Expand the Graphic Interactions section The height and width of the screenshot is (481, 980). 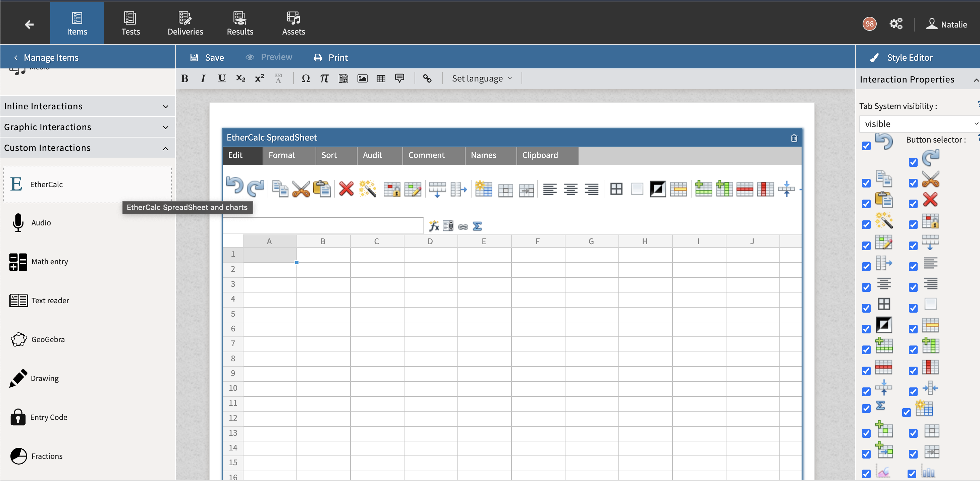87,127
